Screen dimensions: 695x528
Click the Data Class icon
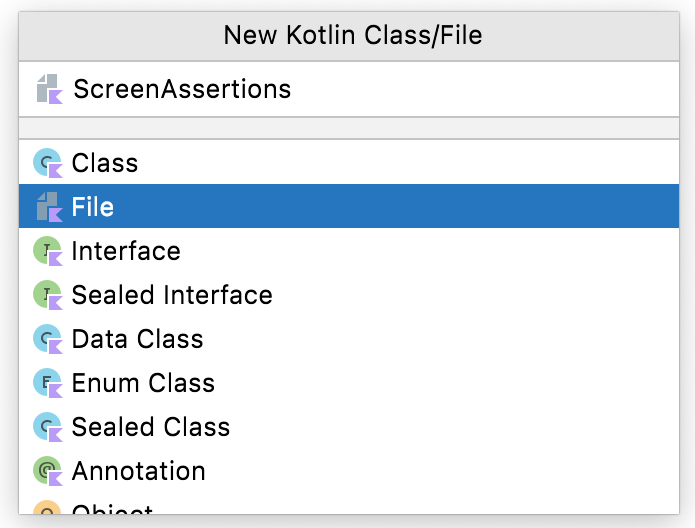(x=47, y=339)
